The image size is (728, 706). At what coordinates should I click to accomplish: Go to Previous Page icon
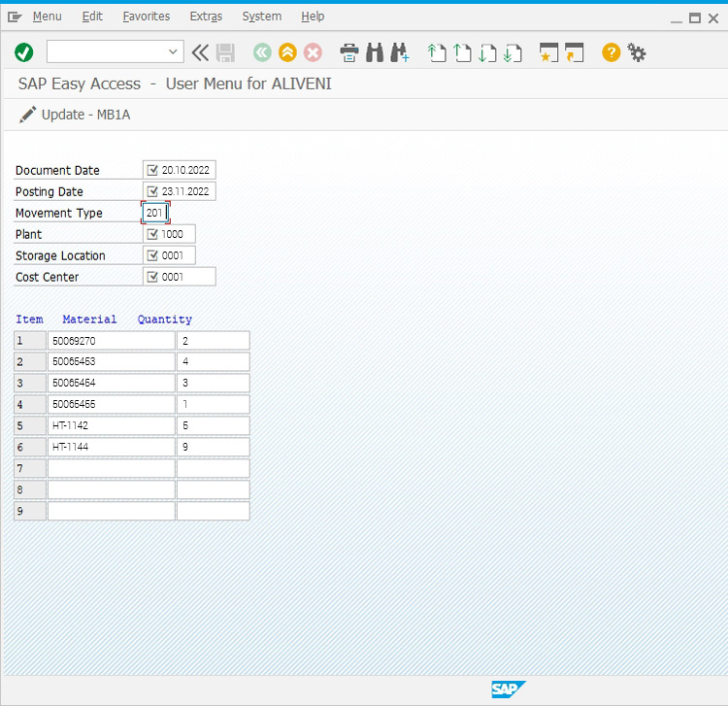tap(461, 52)
